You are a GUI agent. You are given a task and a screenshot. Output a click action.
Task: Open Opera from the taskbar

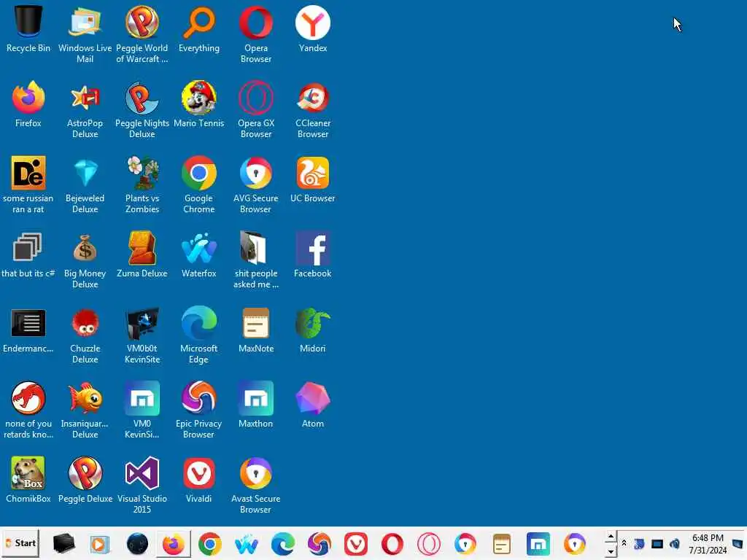click(x=392, y=544)
